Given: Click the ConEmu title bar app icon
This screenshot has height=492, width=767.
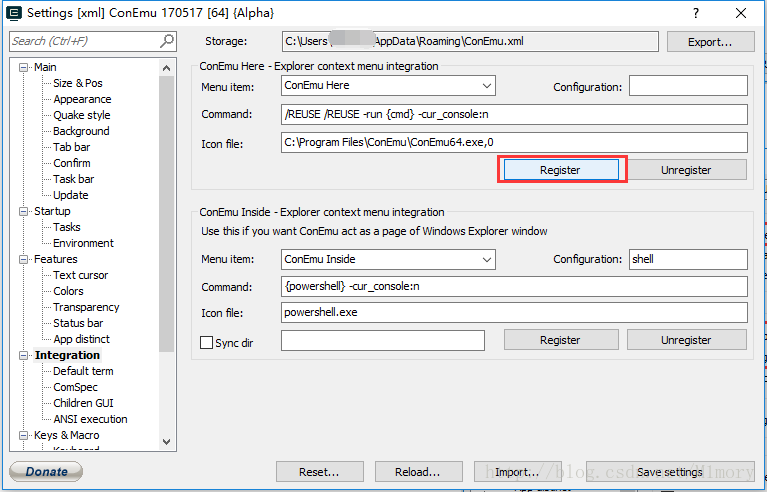Looking at the screenshot, I should 13,13.
